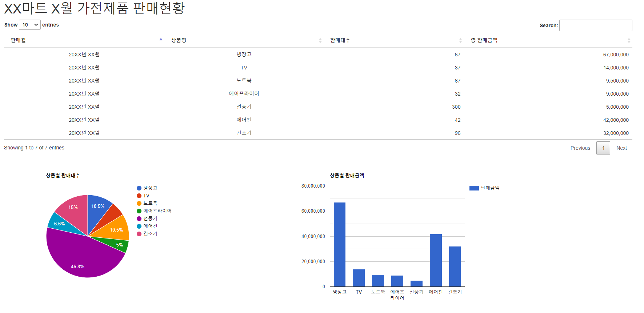Viewport: 644px width, 313px height.
Task: Select the 노트북 cell in the table
Action: (244, 81)
